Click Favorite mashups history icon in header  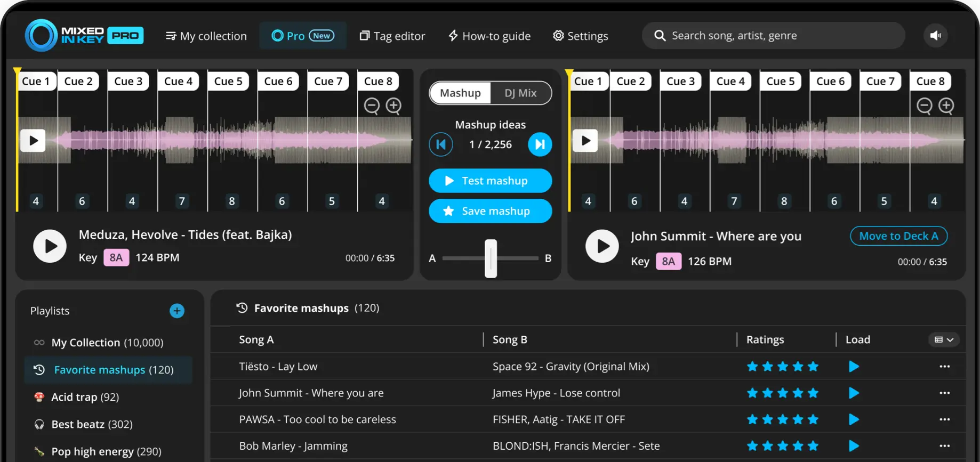(x=242, y=308)
